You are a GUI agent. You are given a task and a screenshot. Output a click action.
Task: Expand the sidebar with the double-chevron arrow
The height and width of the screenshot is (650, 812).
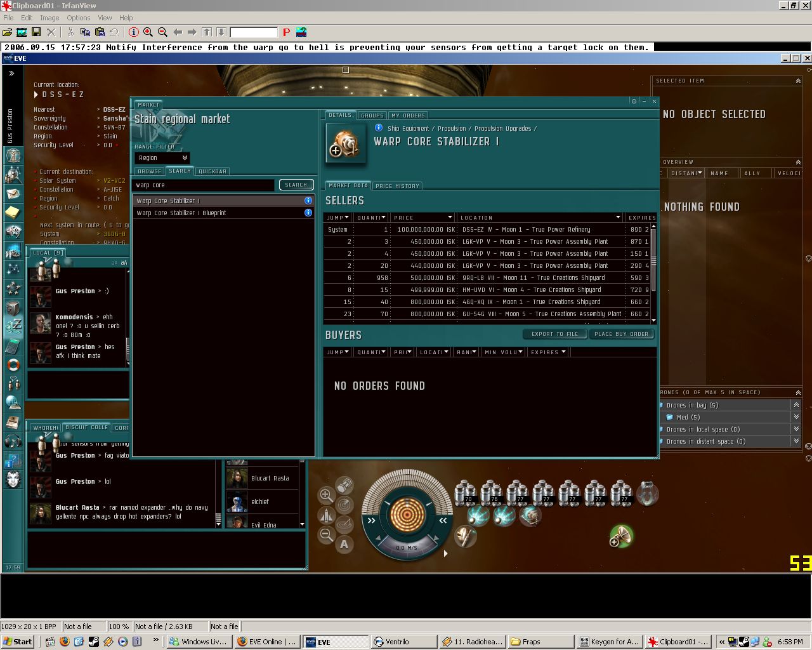coord(11,74)
